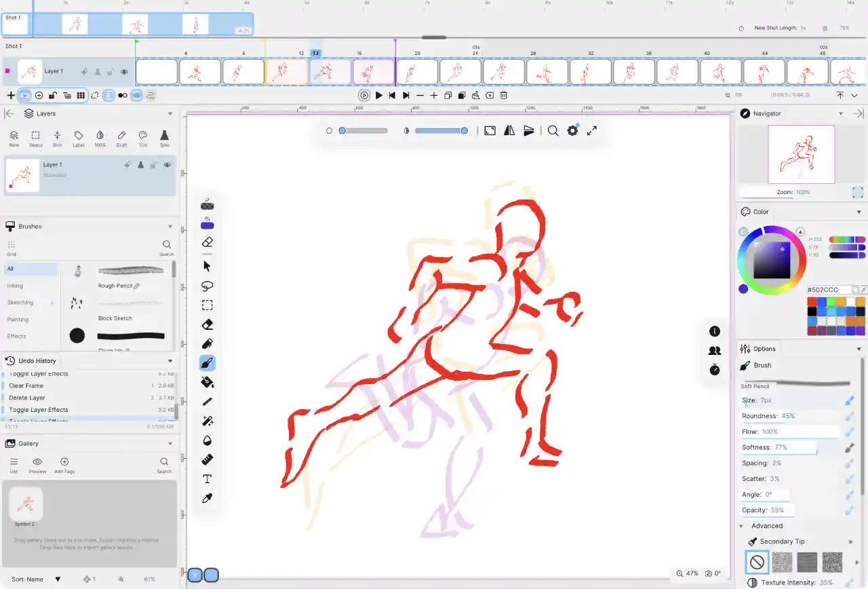Select the arrow Select tool
This screenshot has height=589, width=868.
[208, 266]
